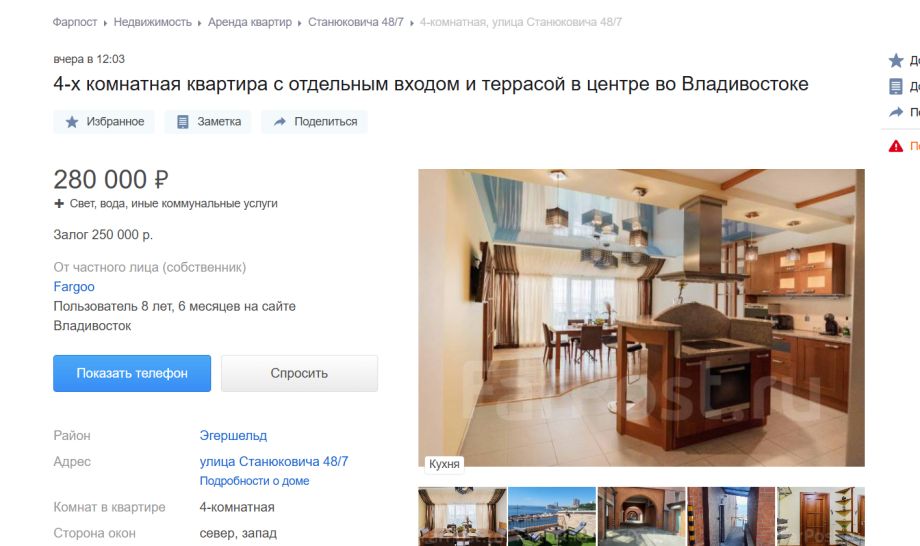Open the main kitchen photo

click(641, 318)
